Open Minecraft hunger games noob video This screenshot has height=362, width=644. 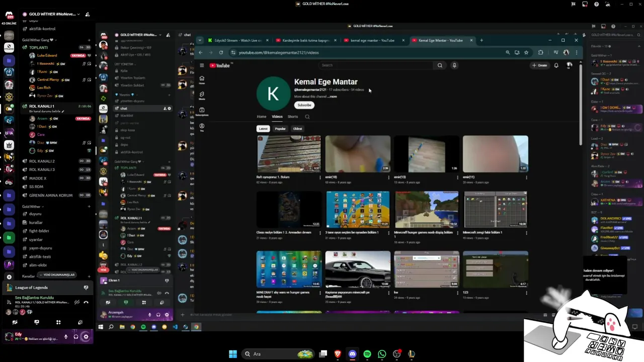pos(427,209)
